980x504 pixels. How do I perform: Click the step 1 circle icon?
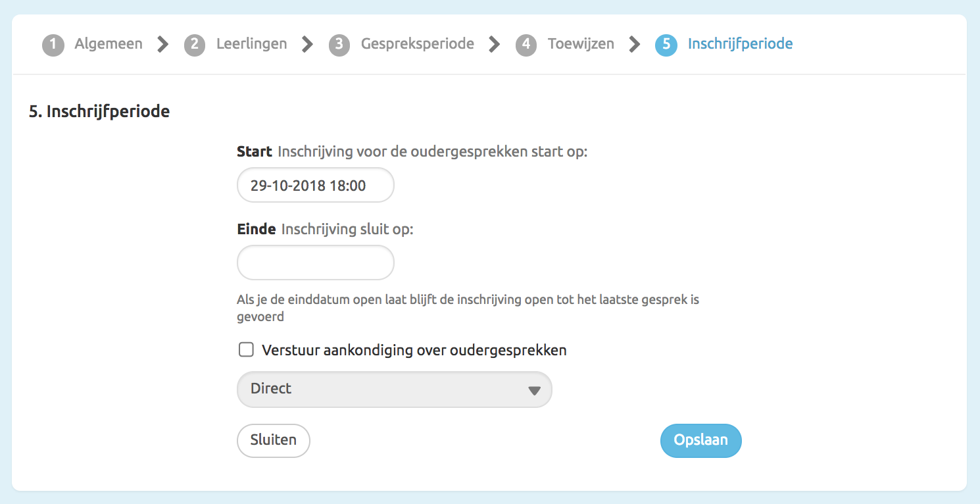(53, 44)
